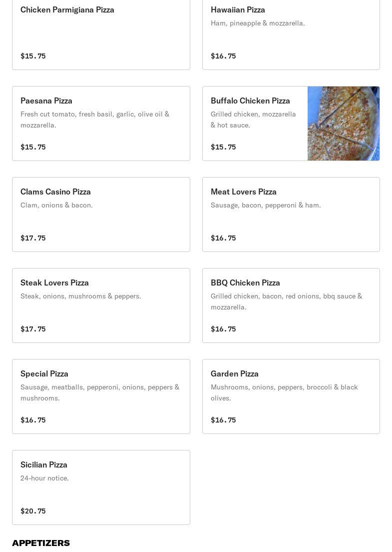Click the Appetizers section heading
The width and height of the screenshot is (392, 552).
(41, 543)
